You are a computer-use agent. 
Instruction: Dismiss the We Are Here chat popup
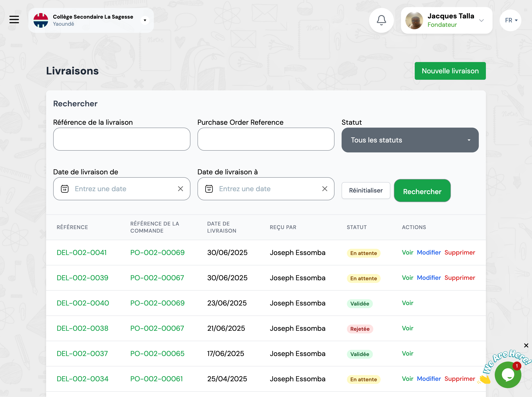click(526, 345)
